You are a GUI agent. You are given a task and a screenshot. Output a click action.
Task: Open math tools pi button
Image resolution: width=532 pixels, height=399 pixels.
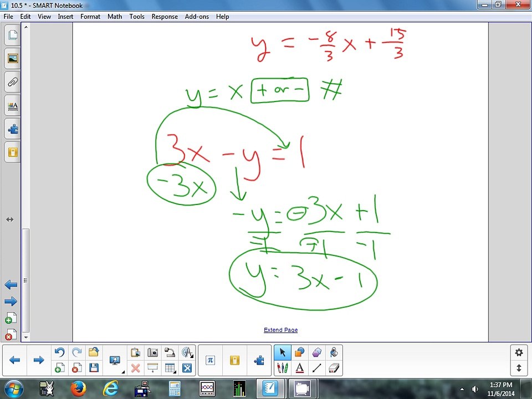tap(211, 360)
